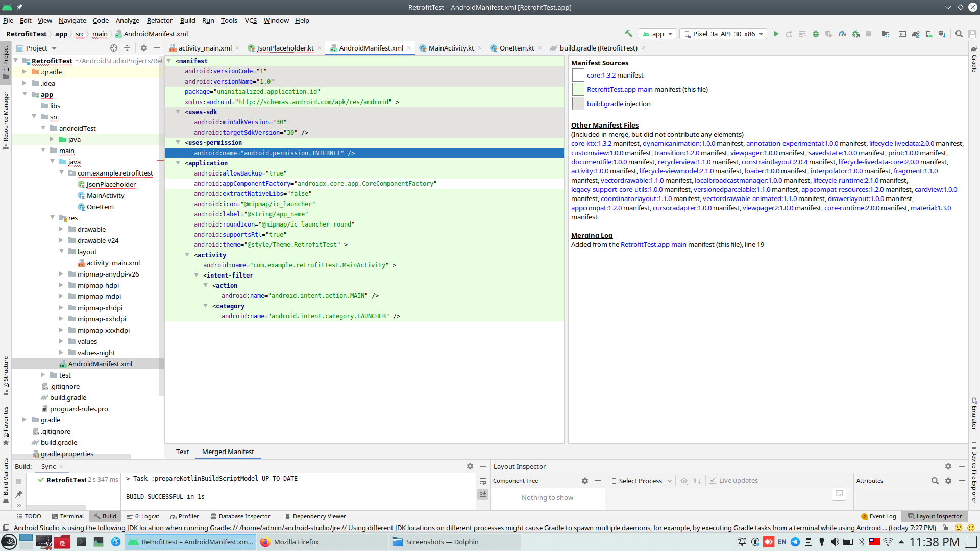Open the app run configuration dropdown
Screen dimensions: 980x551
click(658, 34)
